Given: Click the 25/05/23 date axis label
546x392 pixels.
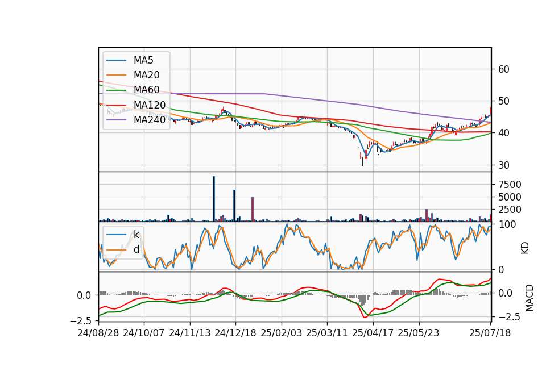Looking at the screenshot, I should click(418, 333).
